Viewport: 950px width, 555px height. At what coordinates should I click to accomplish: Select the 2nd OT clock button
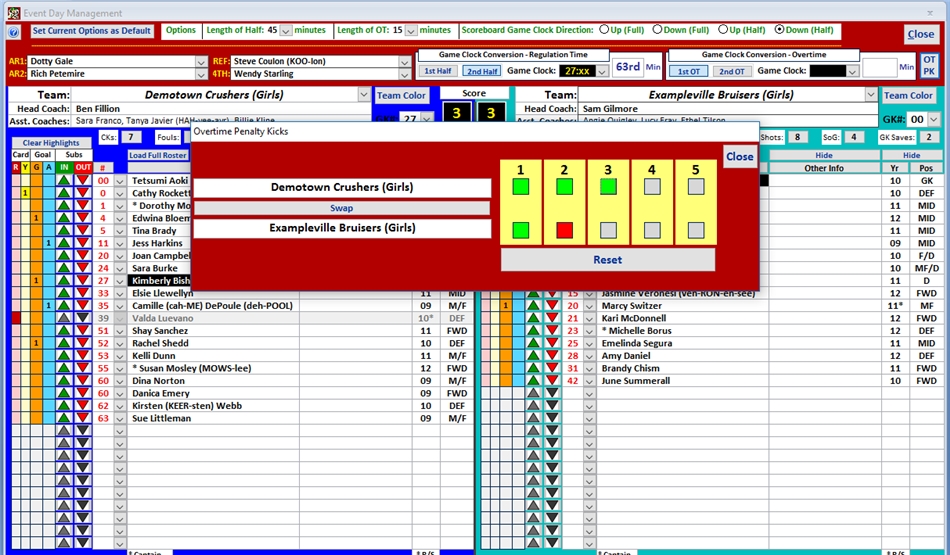point(731,71)
